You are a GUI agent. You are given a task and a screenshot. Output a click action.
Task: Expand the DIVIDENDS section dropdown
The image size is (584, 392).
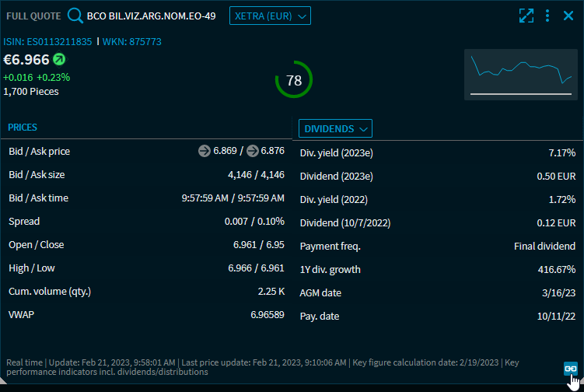pyautogui.click(x=335, y=128)
